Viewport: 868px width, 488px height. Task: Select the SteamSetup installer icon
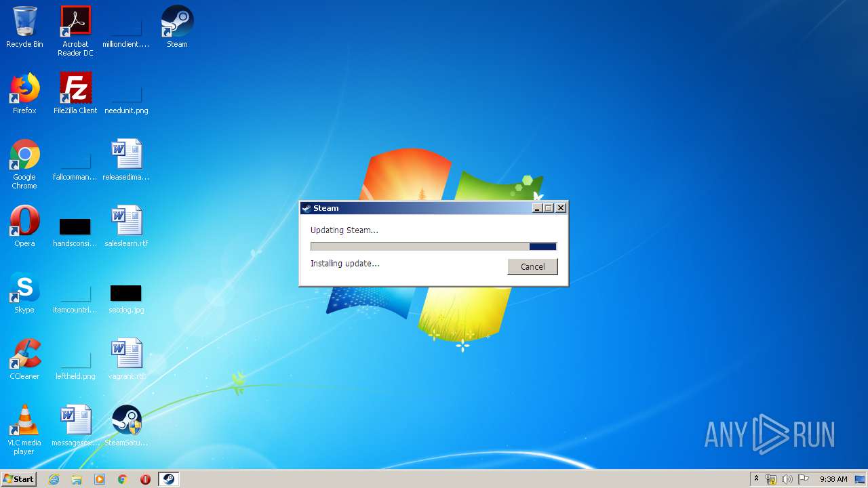[x=126, y=426]
